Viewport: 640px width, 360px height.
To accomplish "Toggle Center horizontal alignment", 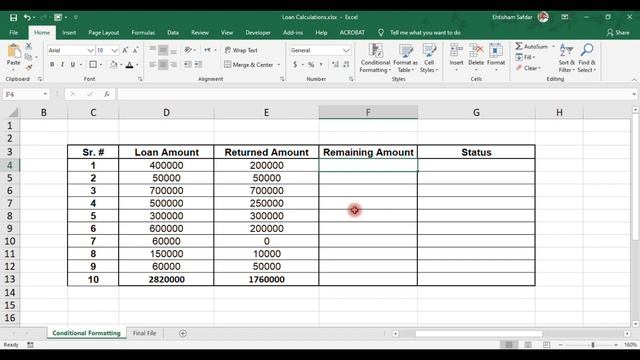I will coord(163,64).
